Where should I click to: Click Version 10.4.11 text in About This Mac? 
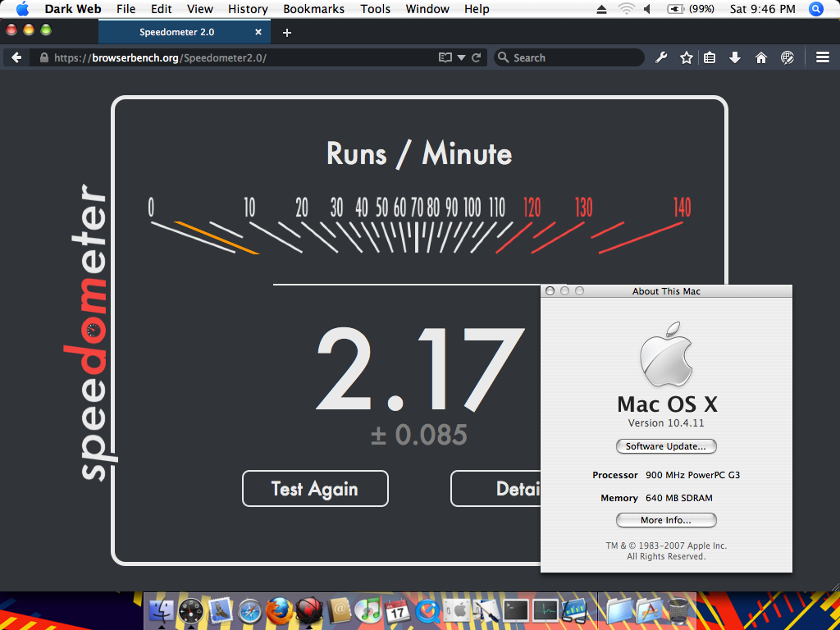666,423
